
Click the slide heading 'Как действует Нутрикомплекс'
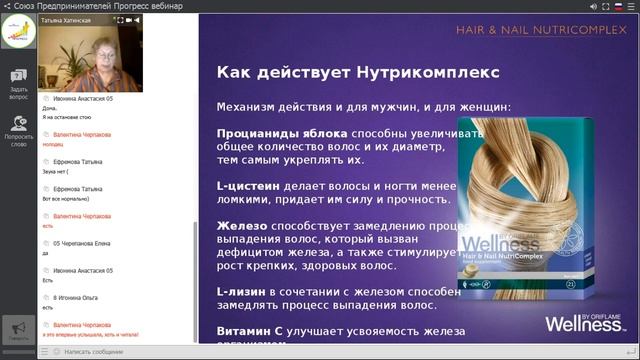point(358,72)
